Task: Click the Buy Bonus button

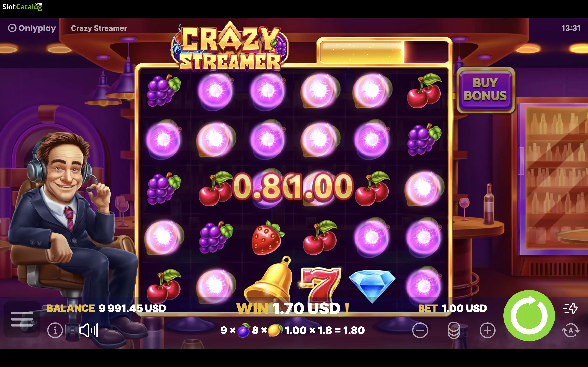Action: [x=486, y=90]
